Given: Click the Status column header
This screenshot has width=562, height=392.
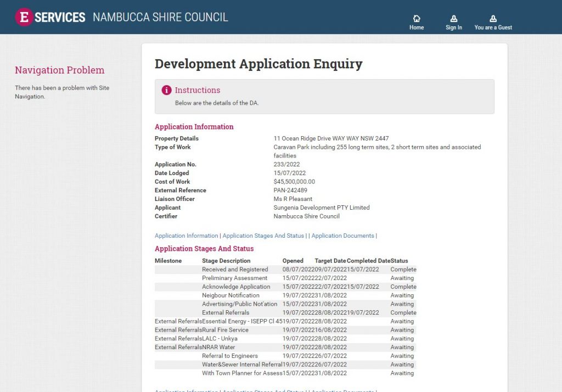Looking at the screenshot, I should (400, 261).
